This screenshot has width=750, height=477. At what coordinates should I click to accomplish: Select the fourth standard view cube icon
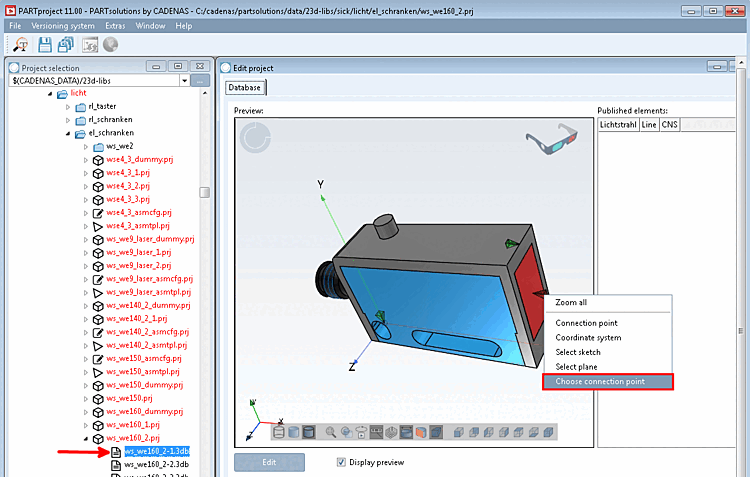coord(504,433)
